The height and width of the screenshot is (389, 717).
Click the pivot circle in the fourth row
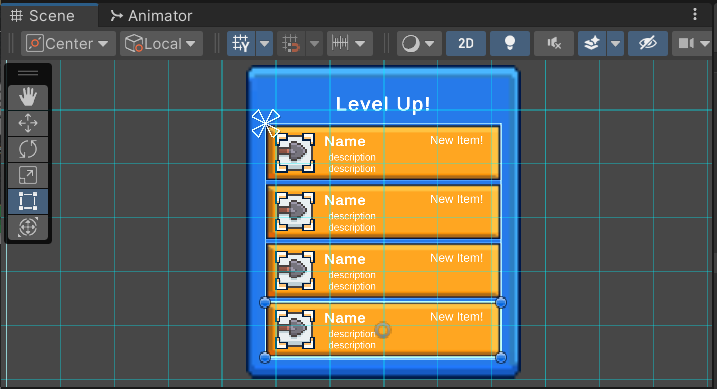click(x=383, y=330)
